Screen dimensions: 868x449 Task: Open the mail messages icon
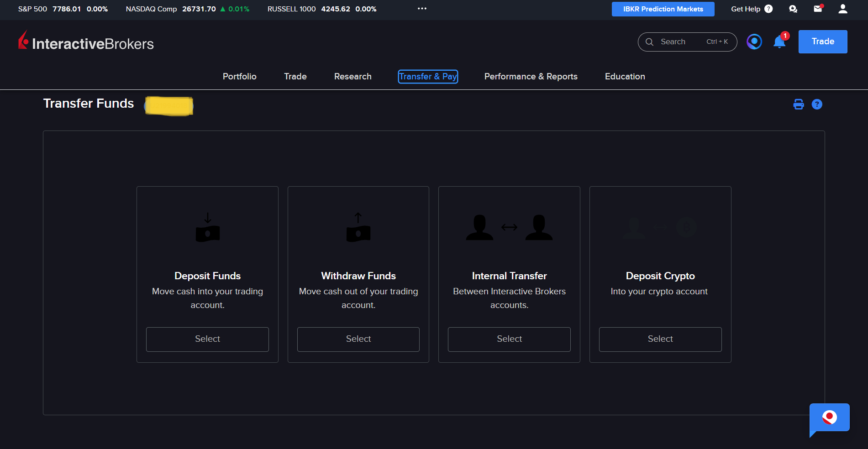[x=818, y=9]
